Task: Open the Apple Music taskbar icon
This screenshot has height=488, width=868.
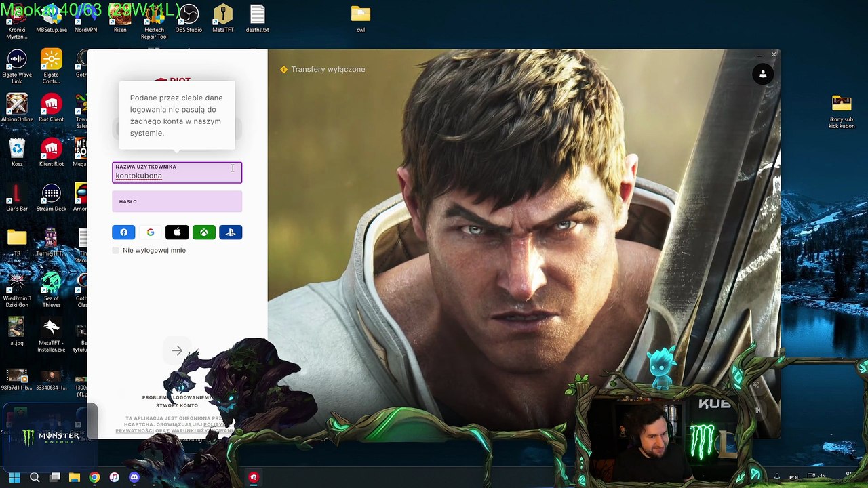Action: point(115,477)
